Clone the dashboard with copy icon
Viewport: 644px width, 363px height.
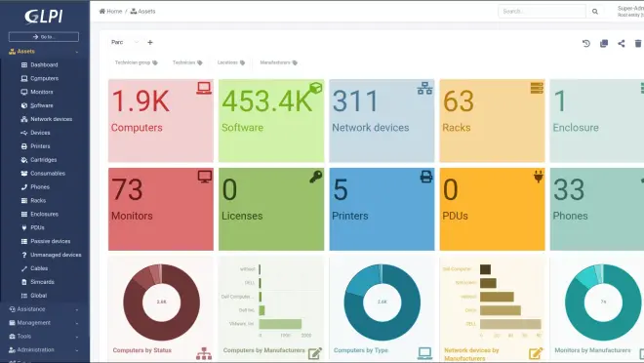[x=604, y=44]
